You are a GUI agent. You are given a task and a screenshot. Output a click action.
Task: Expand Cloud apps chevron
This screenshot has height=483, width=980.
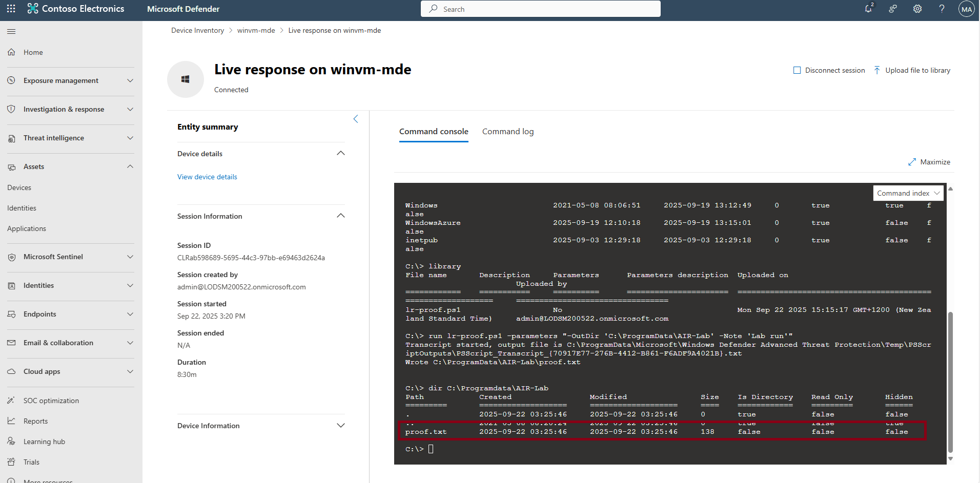(130, 371)
